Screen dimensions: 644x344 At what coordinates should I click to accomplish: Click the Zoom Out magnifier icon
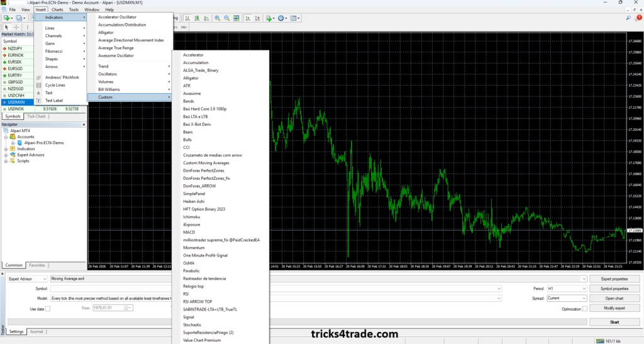coord(226,18)
